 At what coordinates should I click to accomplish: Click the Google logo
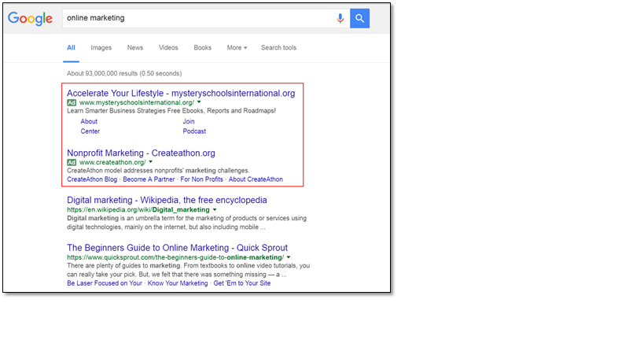click(30, 18)
